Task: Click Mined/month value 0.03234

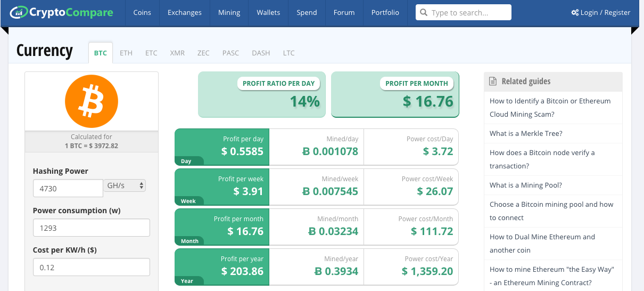Action: coord(333,231)
